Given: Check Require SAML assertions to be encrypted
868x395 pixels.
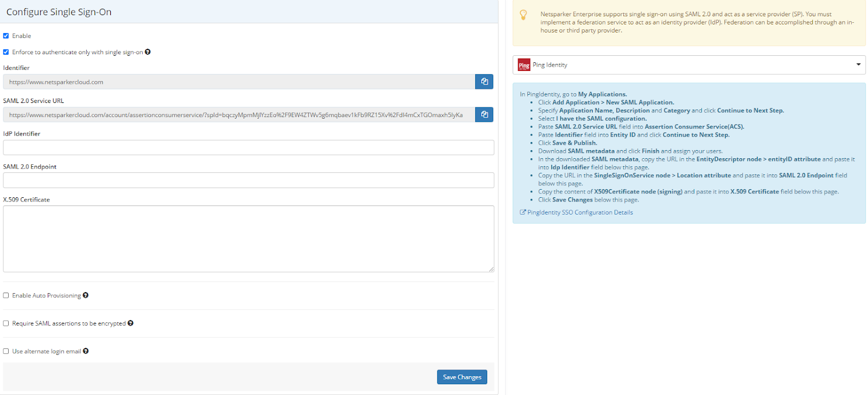Looking at the screenshot, I should [x=6, y=323].
